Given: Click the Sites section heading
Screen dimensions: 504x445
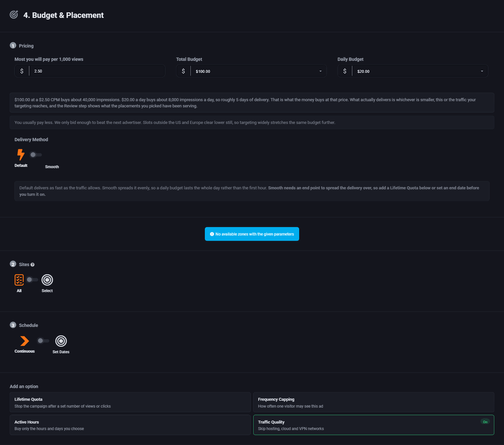Looking at the screenshot, I should (24, 264).
